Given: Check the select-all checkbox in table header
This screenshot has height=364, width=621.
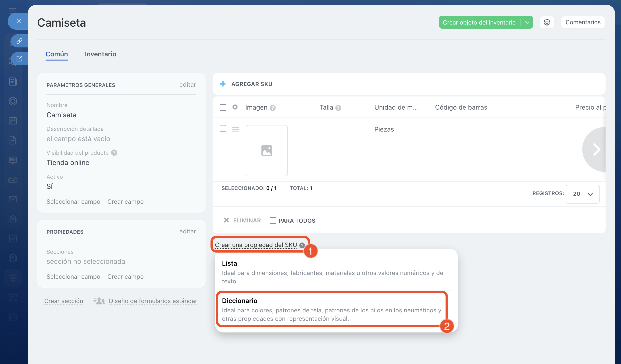Looking at the screenshot, I should tap(223, 107).
